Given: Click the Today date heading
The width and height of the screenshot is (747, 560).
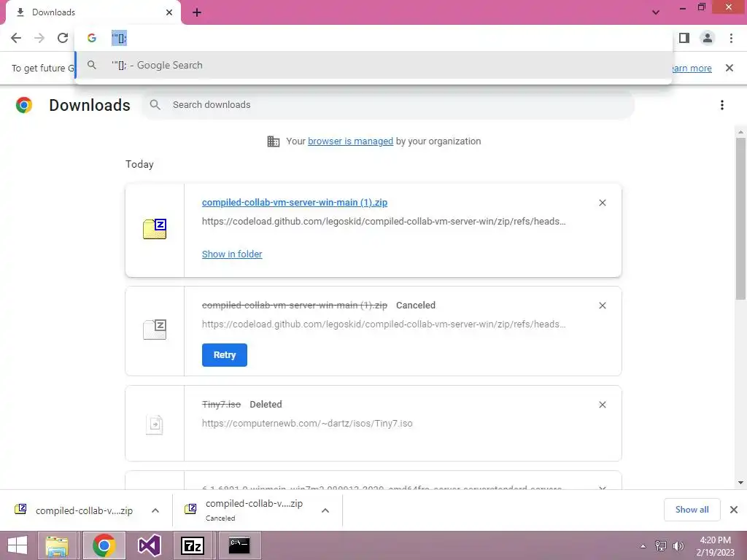Looking at the screenshot, I should pos(139,164).
